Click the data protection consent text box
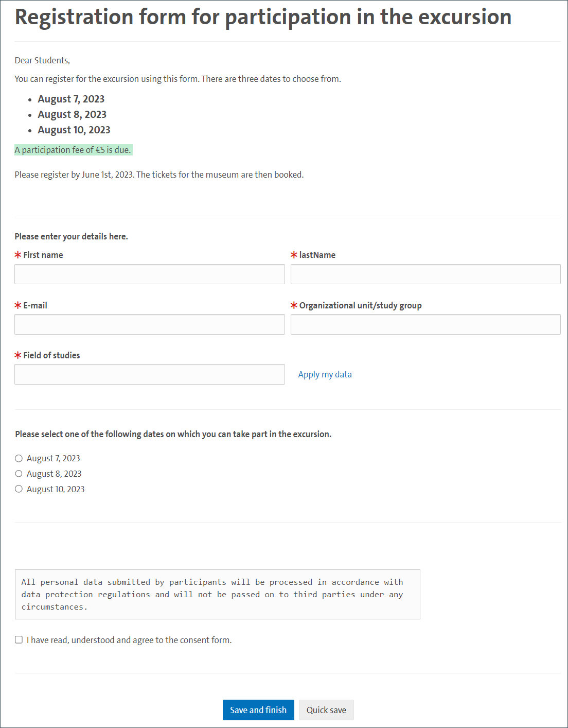568x728 pixels. click(x=217, y=594)
